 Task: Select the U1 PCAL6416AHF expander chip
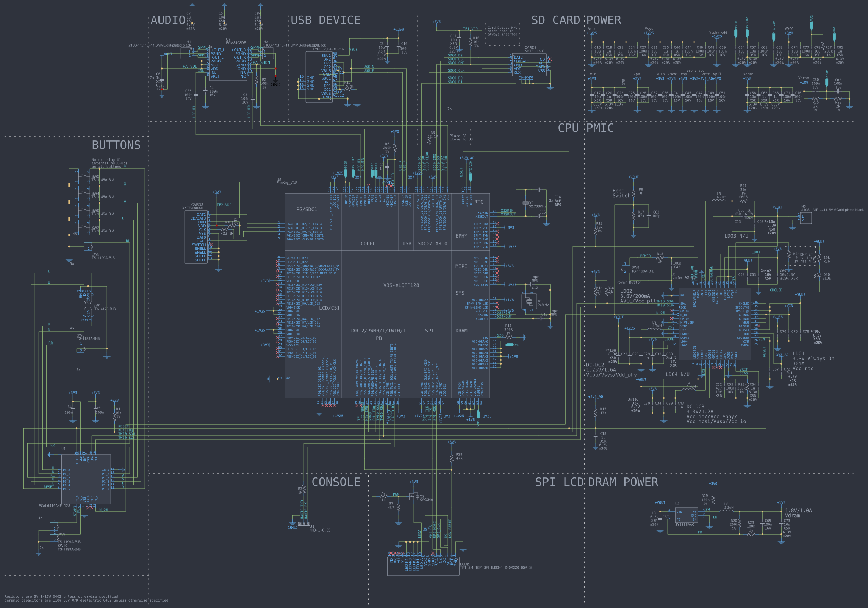[86, 479]
